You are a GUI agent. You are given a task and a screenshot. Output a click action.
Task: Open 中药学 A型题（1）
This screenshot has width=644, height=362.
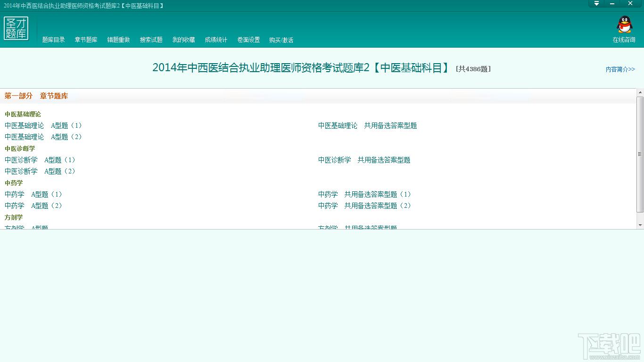33,194
